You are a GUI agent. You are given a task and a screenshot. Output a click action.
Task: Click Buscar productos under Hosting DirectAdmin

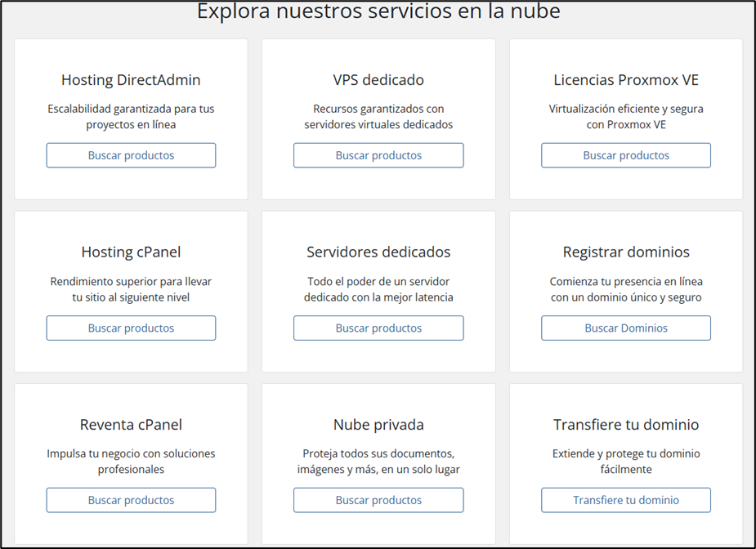pos(131,155)
